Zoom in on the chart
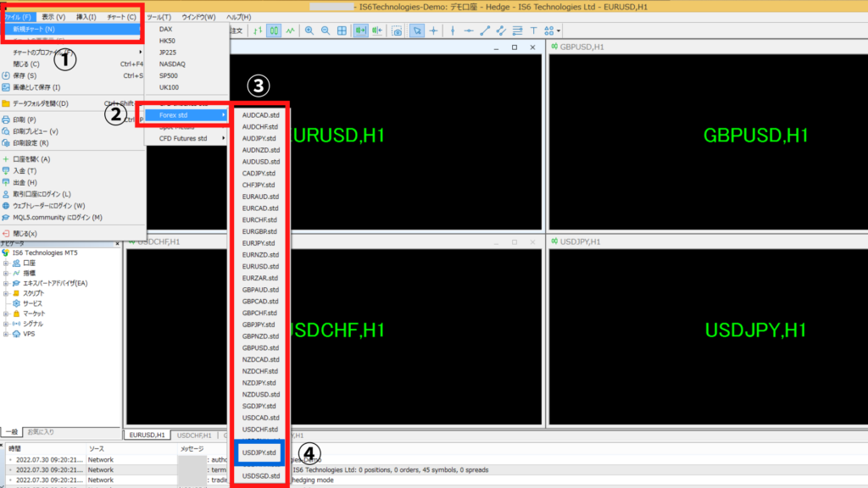 (309, 31)
